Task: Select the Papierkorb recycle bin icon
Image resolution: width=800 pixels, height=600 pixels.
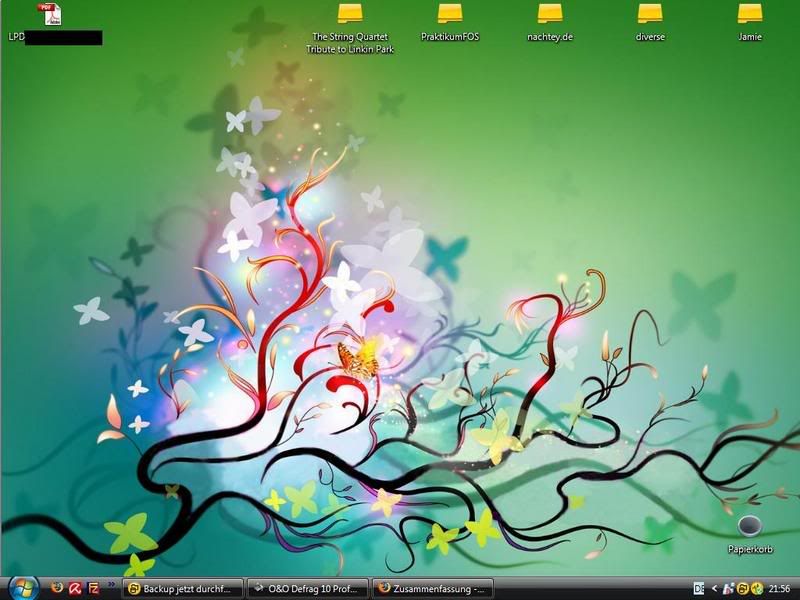Action: [750, 527]
